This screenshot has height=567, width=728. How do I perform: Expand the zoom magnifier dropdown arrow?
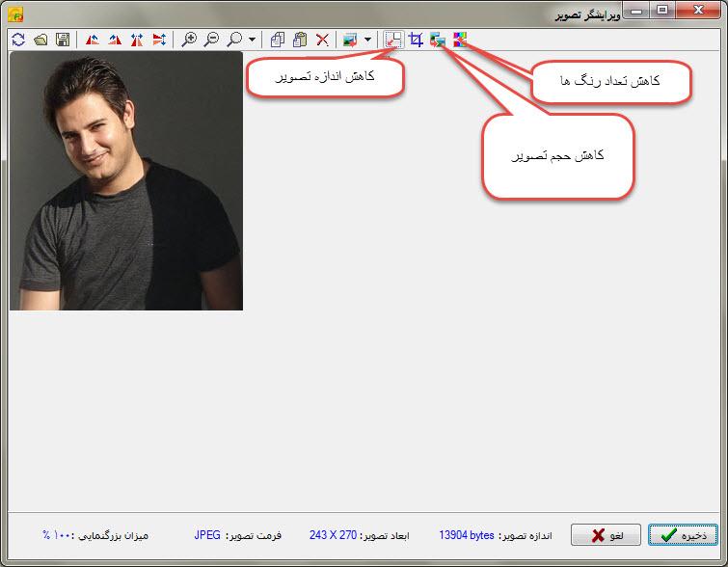click(x=252, y=40)
